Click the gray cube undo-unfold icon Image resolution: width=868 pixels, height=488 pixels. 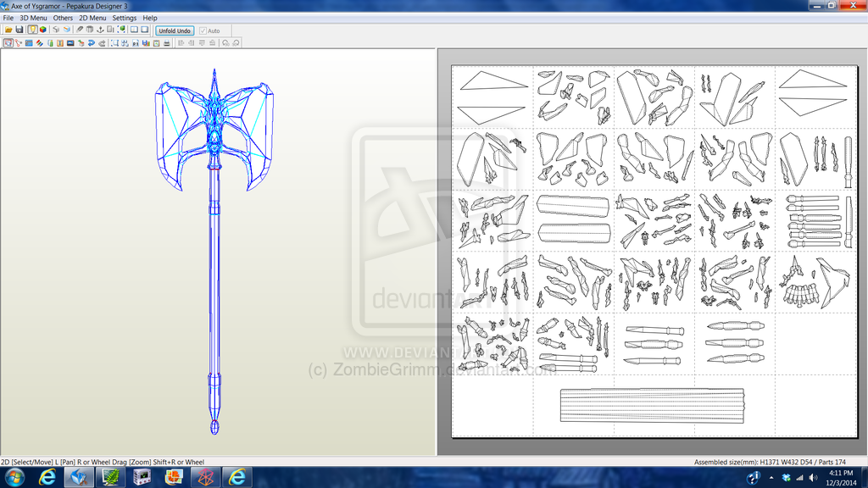56,30
